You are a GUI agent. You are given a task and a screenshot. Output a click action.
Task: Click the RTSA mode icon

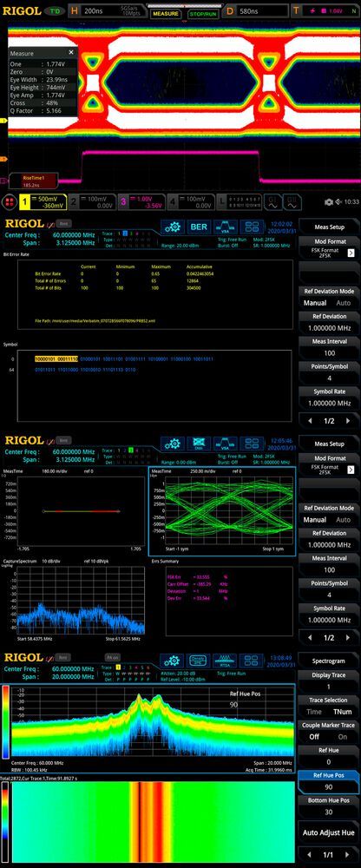[x=225, y=661]
